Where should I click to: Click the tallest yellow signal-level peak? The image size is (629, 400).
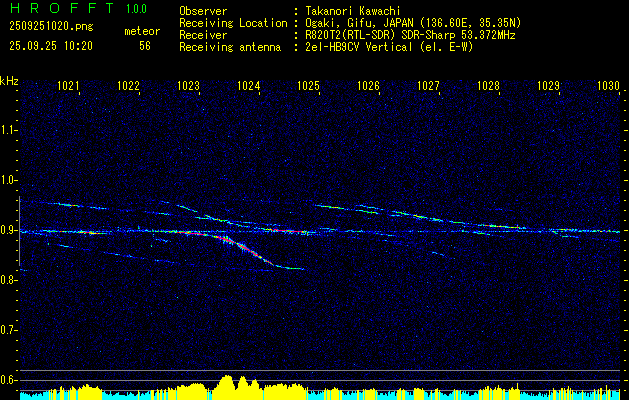coord(227,386)
